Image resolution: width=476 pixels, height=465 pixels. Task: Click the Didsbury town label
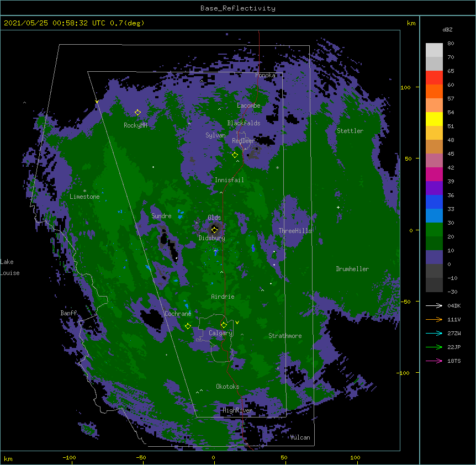pyautogui.click(x=211, y=238)
